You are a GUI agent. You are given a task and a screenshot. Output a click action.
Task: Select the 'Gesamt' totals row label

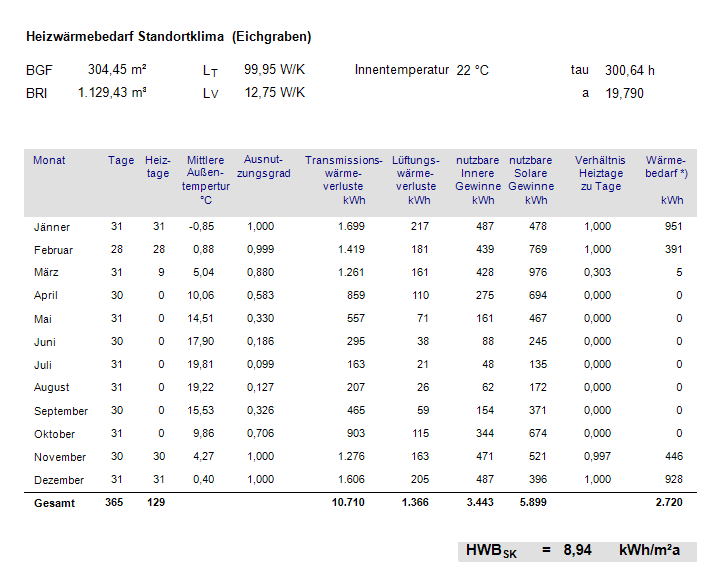tap(54, 503)
